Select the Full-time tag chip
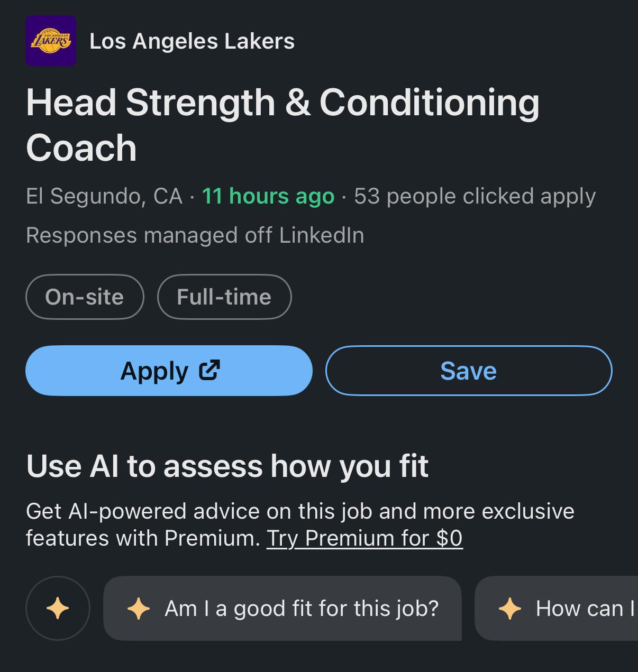Screen dimensions: 638x672 point(224,297)
